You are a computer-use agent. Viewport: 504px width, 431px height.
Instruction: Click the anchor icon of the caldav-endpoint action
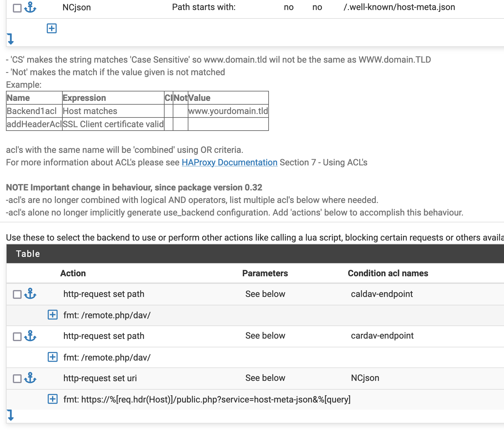[30, 294]
